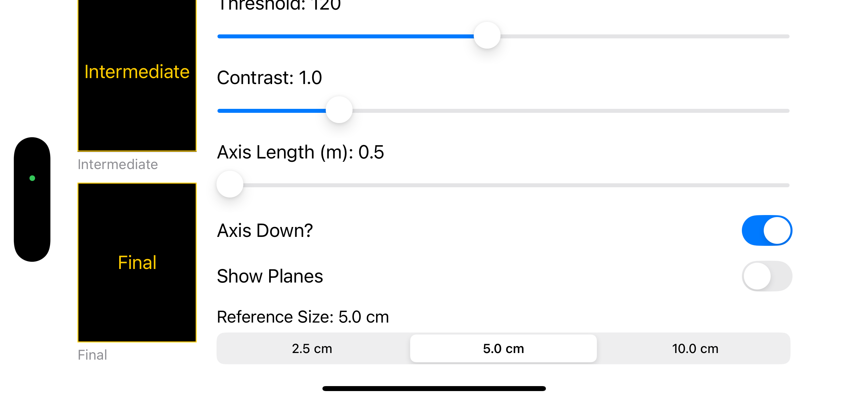Click the "Reference Size: 5.0 cm" label
The width and height of the screenshot is (868, 399).
[x=303, y=317]
